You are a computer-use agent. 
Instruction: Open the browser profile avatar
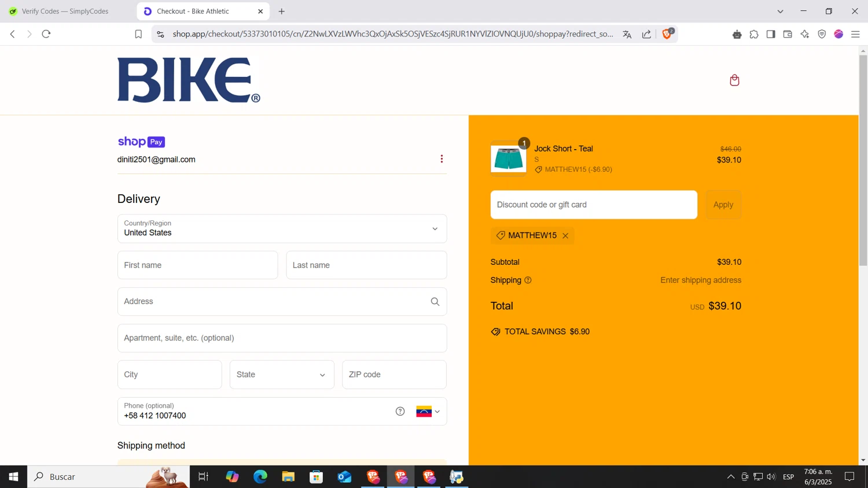[x=838, y=35]
